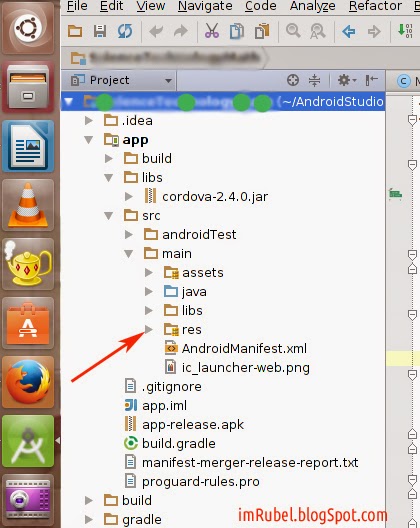Click the blue Back navigation arrow
420x528 pixels.
(x=349, y=32)
